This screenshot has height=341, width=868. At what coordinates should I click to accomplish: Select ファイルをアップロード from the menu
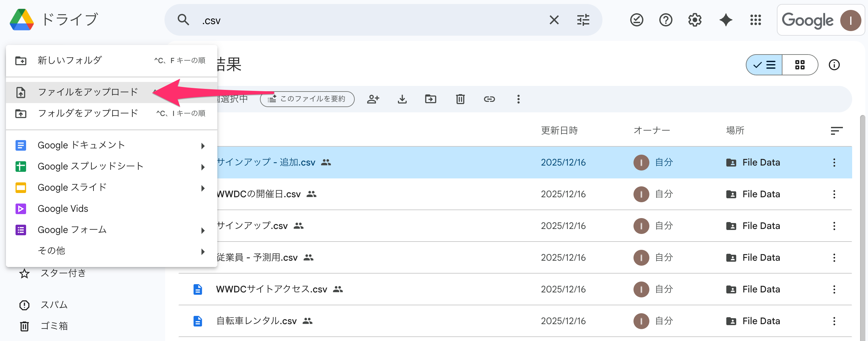[x=88, y=92]
